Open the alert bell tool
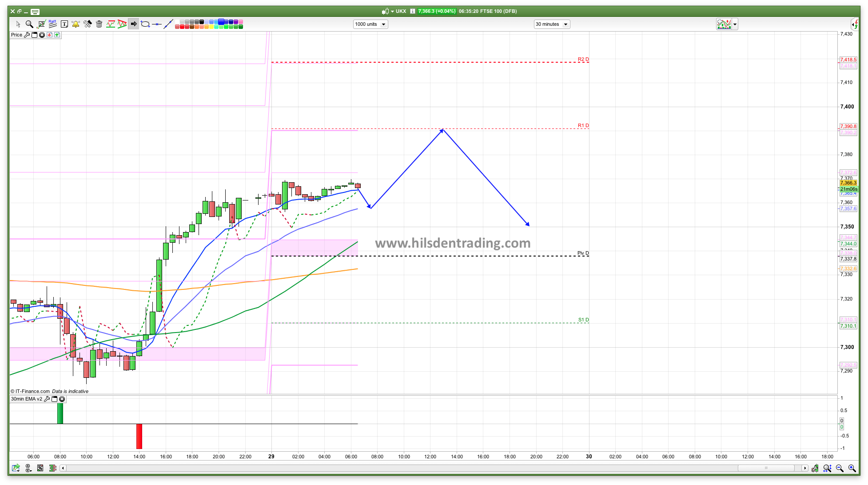The width and height of the screenshot is (868, 485). (76, 24)
